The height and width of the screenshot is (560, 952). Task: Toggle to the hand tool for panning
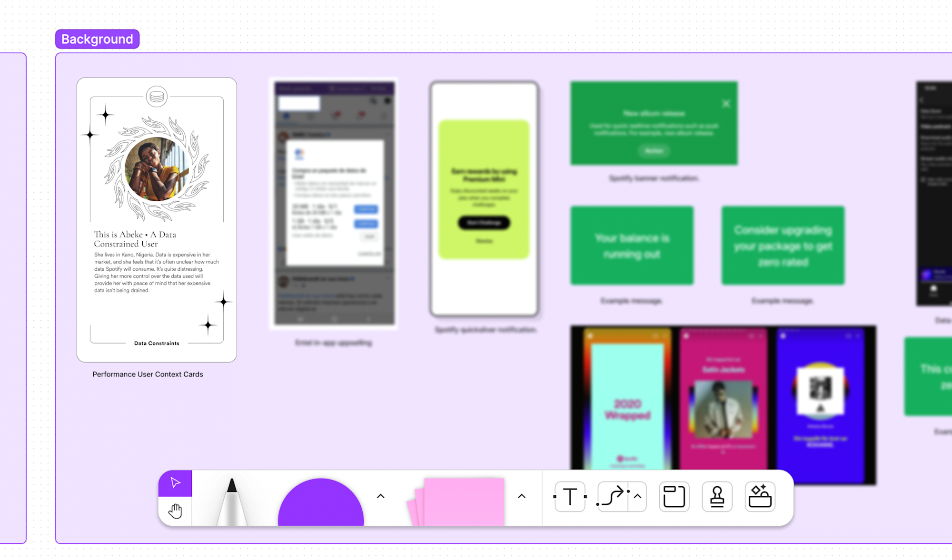(x=175, y=511)
